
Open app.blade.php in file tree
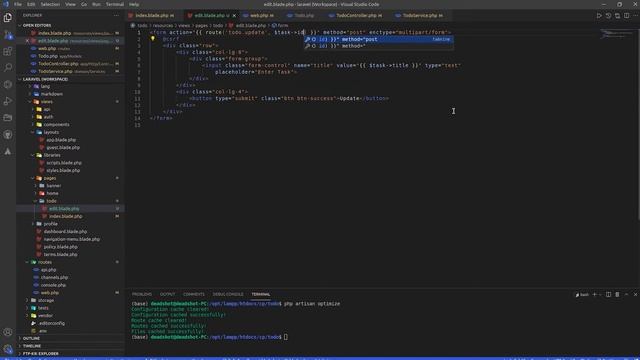pos(61,140)
